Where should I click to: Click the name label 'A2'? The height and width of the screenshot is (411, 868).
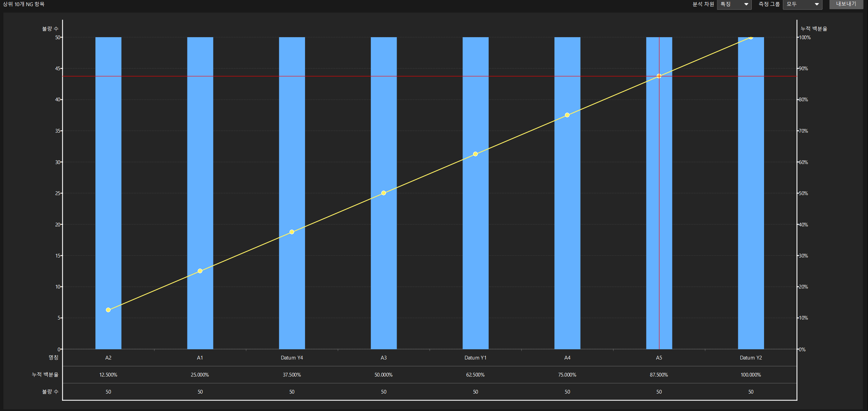[108, 358]
